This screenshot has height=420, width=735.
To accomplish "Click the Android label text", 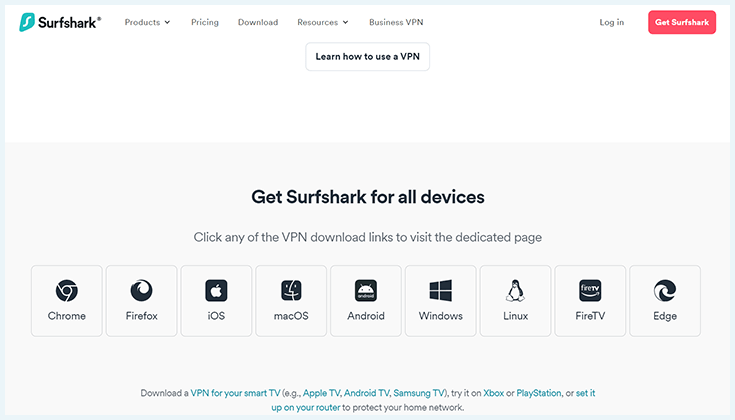I will click(x=366, y=316).
